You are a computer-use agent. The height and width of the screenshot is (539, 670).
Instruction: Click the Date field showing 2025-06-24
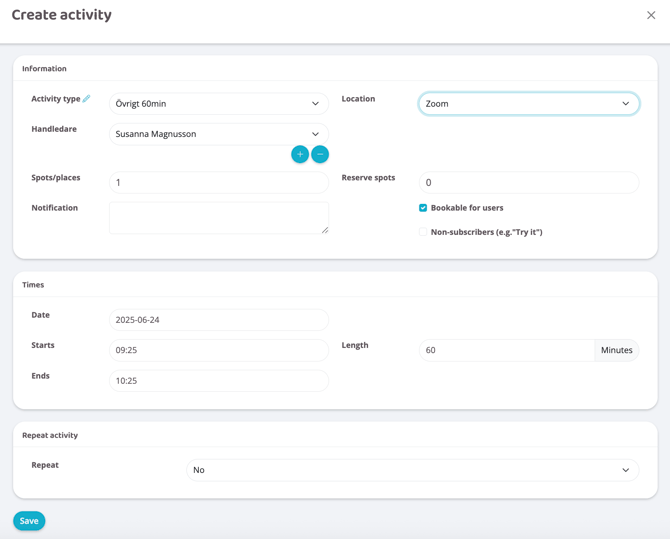click(219, 320)
